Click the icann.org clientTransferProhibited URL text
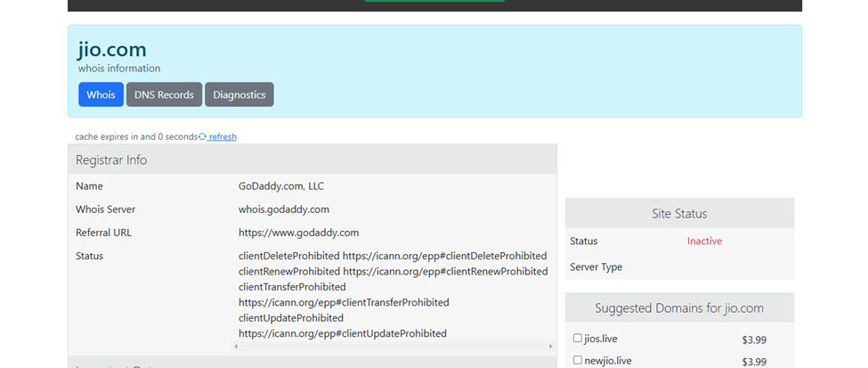The width and height of the screenshot is (868, 368). 344,303
